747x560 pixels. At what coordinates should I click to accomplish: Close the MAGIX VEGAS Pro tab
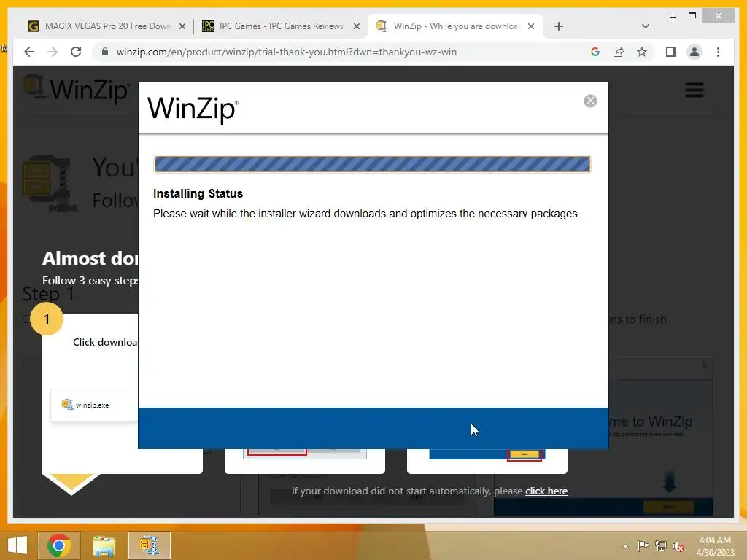tap(182, 27)
